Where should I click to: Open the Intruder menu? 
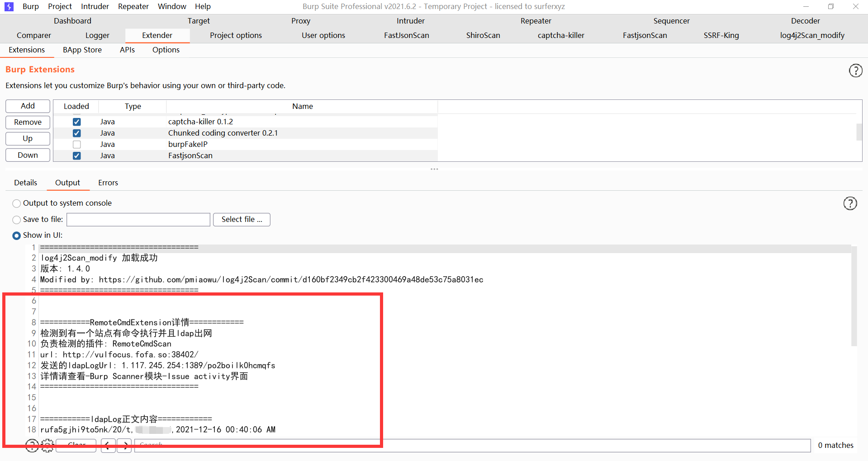(x=95, y=6)
